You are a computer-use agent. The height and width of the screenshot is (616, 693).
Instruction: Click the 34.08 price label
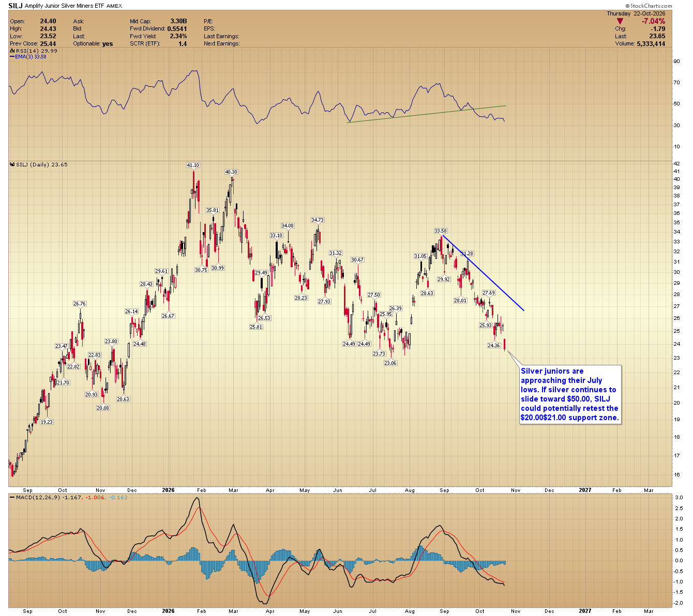click(x=288, y=226)
